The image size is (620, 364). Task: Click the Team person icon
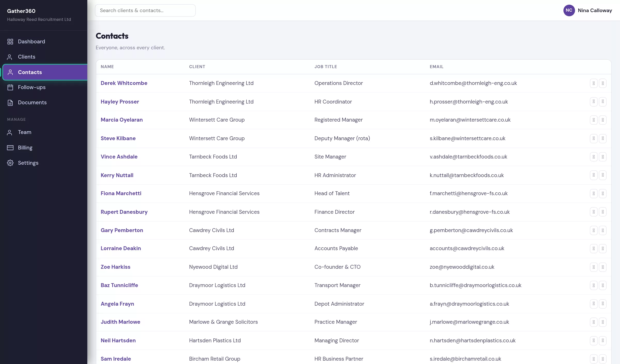(x=10, y=132)
